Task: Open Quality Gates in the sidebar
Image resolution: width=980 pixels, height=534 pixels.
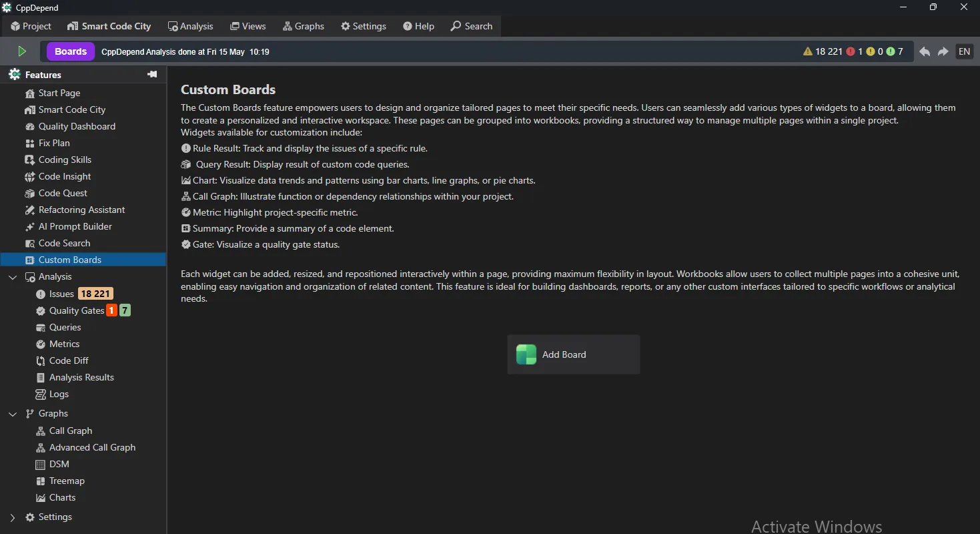Action: point(77,310)
